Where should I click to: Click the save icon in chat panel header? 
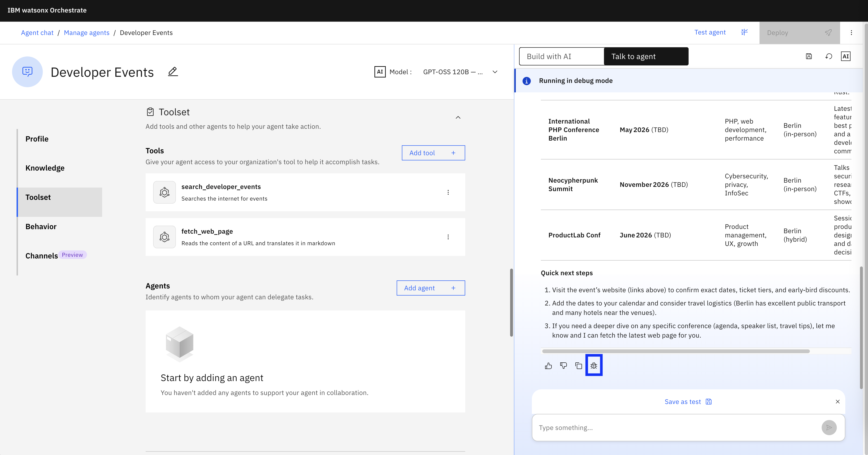point(809,56)
